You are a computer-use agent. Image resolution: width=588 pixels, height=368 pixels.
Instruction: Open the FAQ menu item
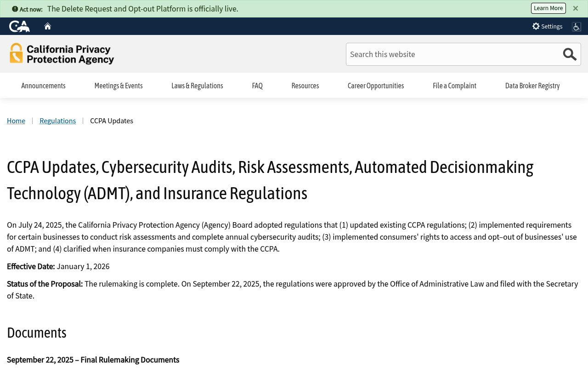(257, 86)
